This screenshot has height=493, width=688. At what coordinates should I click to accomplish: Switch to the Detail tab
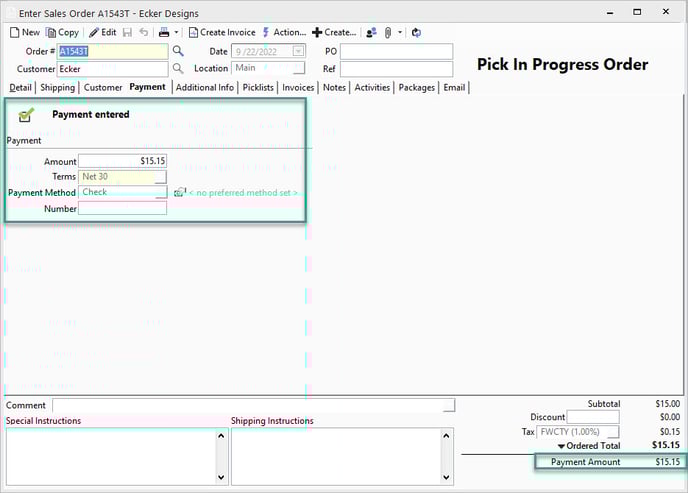click(20, 87)
